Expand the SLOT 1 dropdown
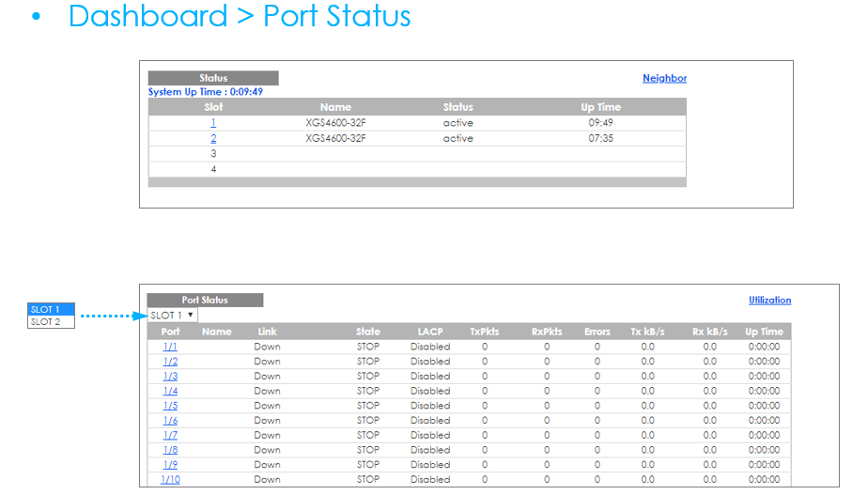 coord(173,316)
